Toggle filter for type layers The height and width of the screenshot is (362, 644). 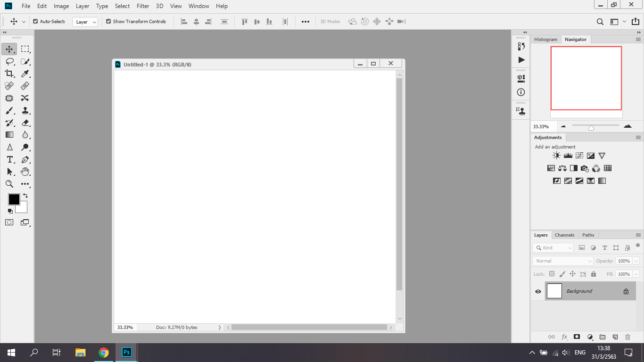pos(604,248)
